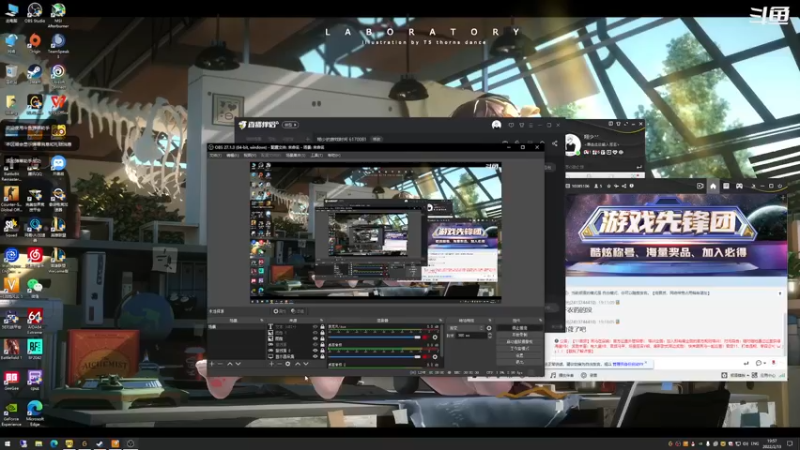The height and width of the screenshot is (450, 800).
Task: Click share icon in Douyu 直播伴侣 window
Action: (555, 143)
